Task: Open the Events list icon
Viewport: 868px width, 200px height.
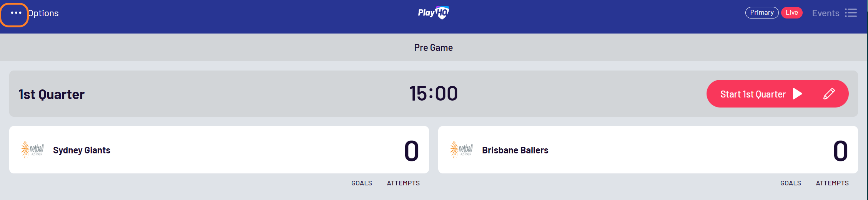Action: (851, 13)
